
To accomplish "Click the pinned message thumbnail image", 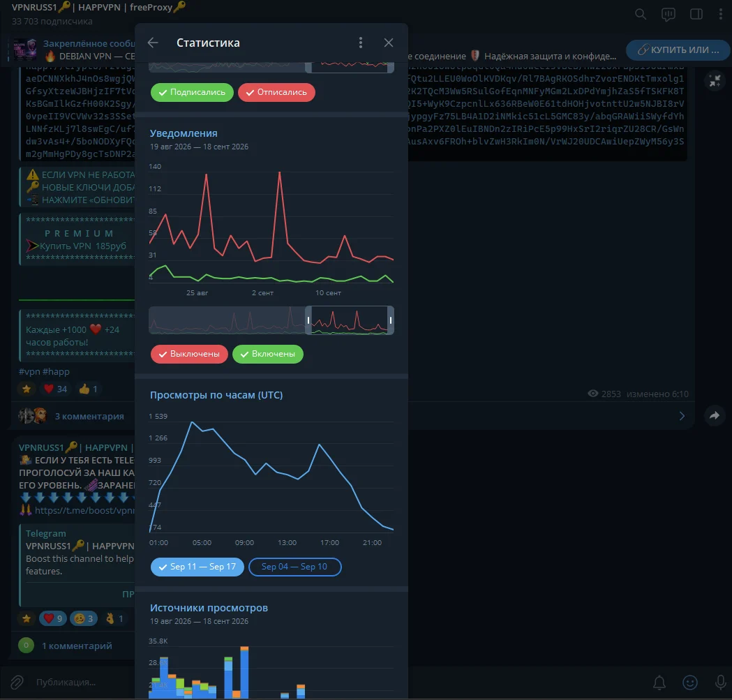I will pyautogui.click(x=25, y=50).
